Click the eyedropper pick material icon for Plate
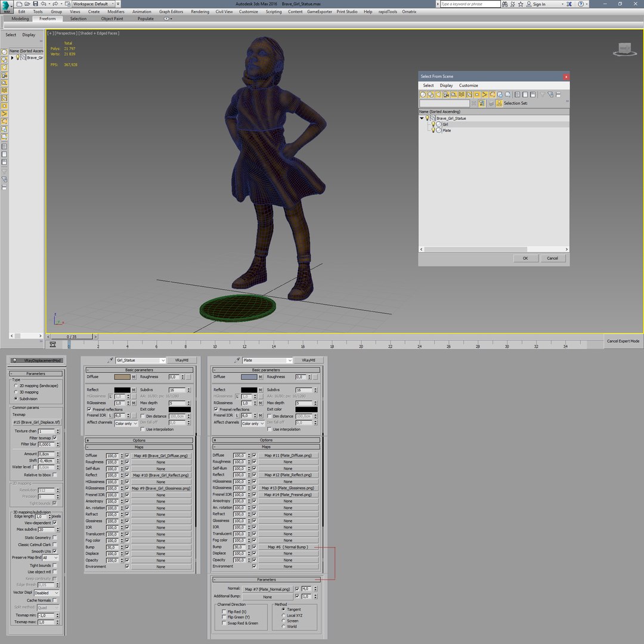 click(x=237, y=360)
